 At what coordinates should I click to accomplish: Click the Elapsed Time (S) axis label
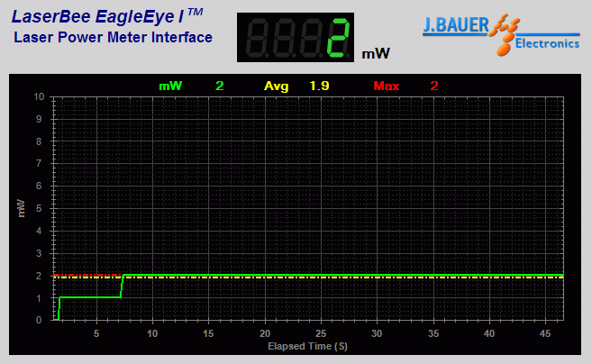click(307, 346)
